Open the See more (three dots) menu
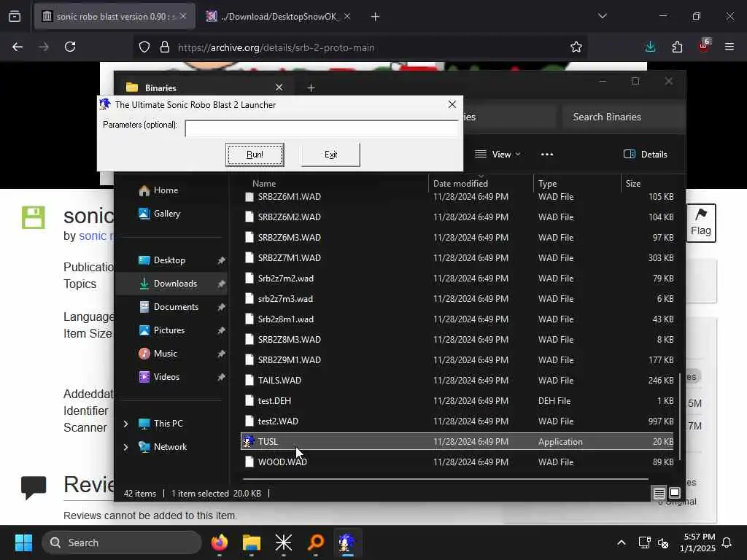Image resolution: width=747 pixels, height=560 pixels. (x=547, y=155)
